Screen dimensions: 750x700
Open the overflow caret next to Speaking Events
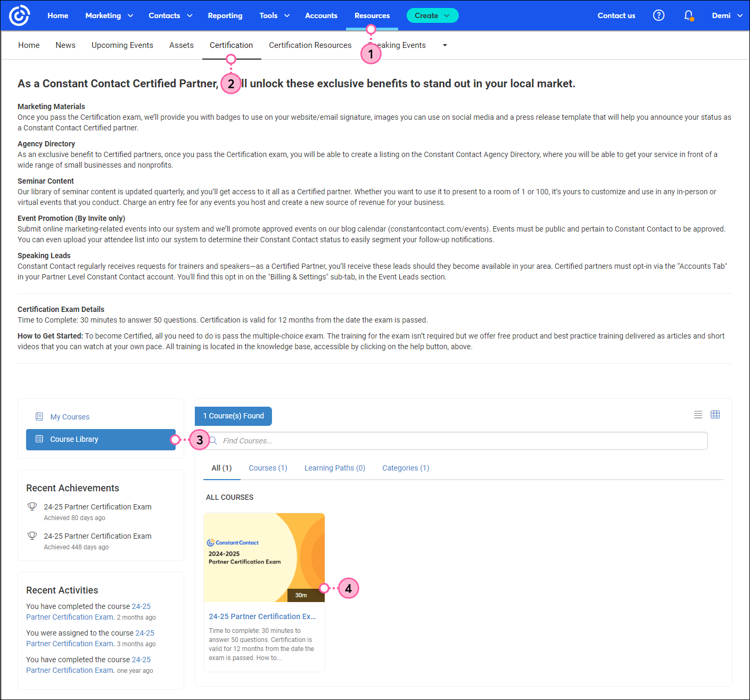click(x=444, y=45)
